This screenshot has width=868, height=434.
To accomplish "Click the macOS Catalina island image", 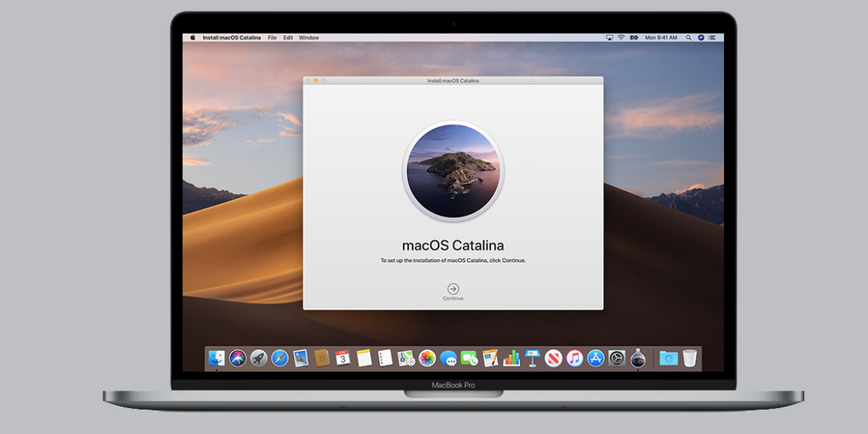I will coord(453,171).
